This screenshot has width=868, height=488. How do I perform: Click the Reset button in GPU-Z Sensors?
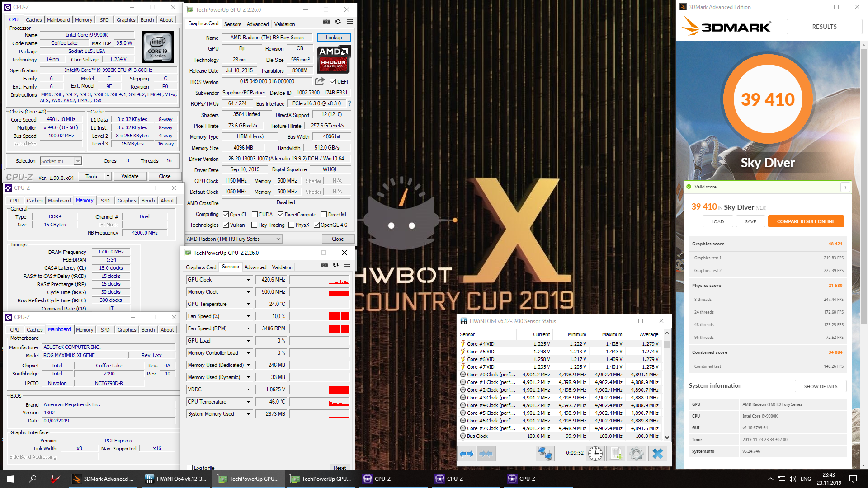pyautogui.click(x=340, y=468)
